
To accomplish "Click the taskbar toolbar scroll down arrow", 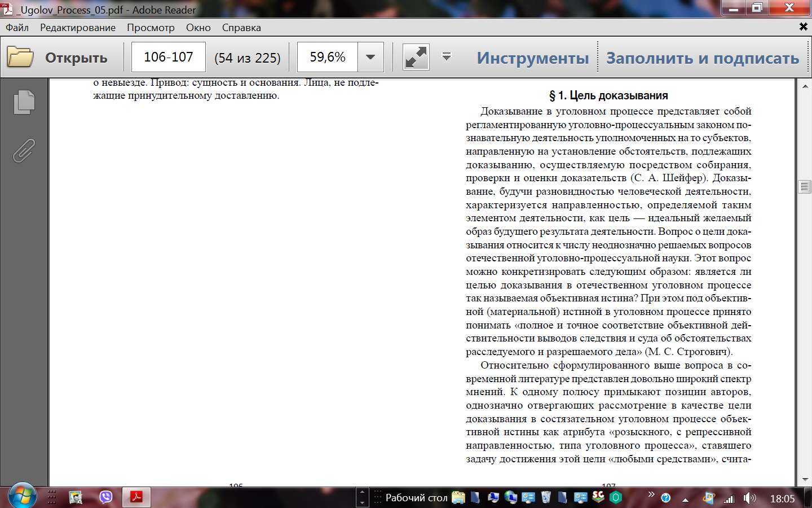I will 362,502.
